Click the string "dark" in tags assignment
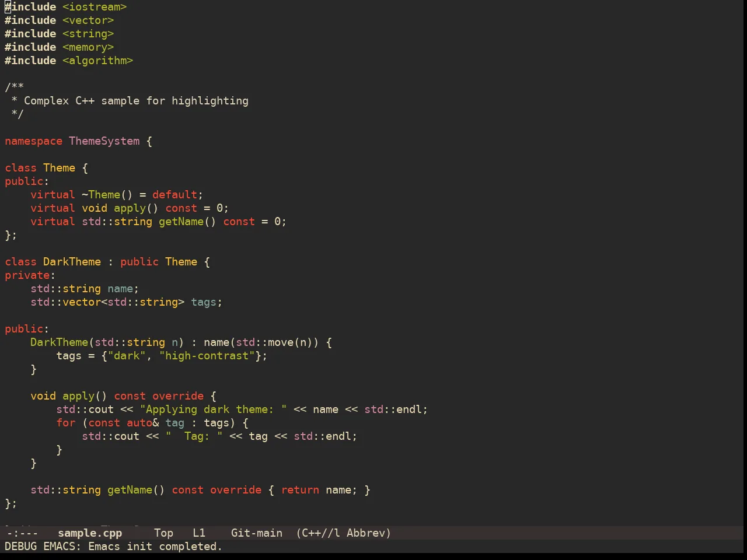Screen dimensions: 747x560 point(127,356)
